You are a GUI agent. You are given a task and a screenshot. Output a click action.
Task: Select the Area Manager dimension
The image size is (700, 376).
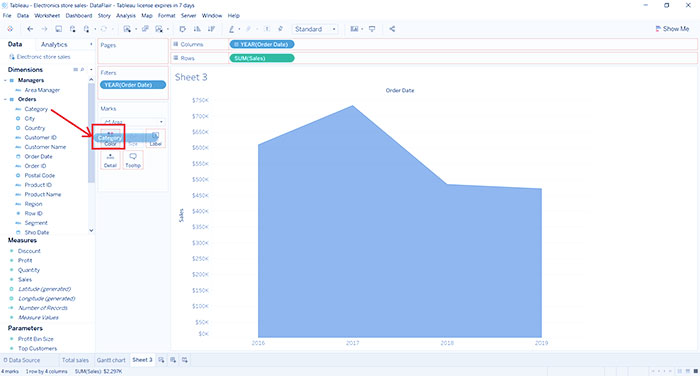pos(42,90)
